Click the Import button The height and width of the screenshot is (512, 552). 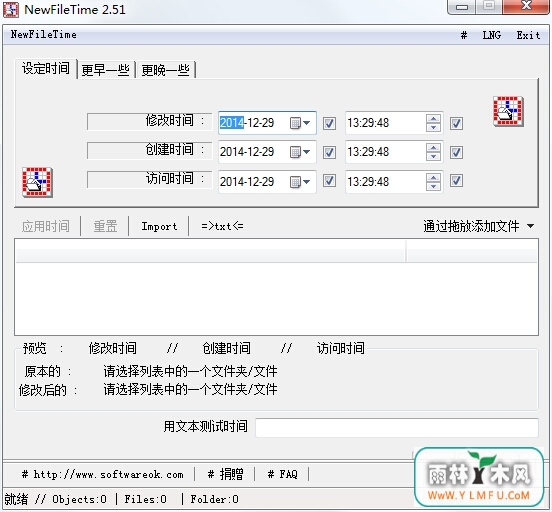[x=159, y=226]
